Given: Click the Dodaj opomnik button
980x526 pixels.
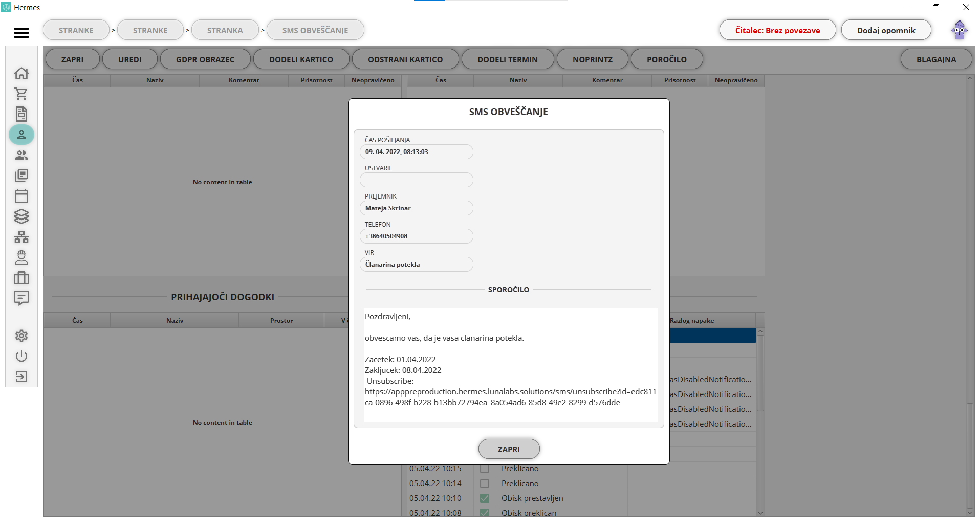Looking at the screenshot, I should tap(886, 30).
